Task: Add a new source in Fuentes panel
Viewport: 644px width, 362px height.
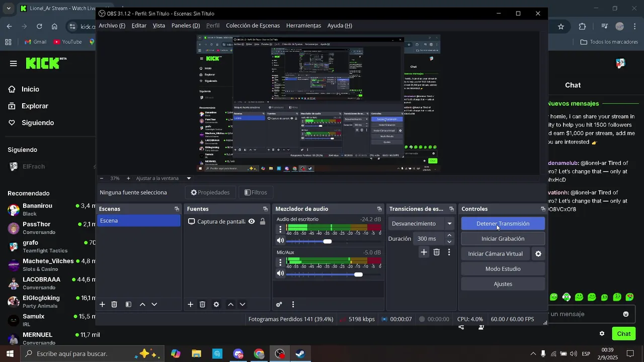Action: click(x=190, y=304)
